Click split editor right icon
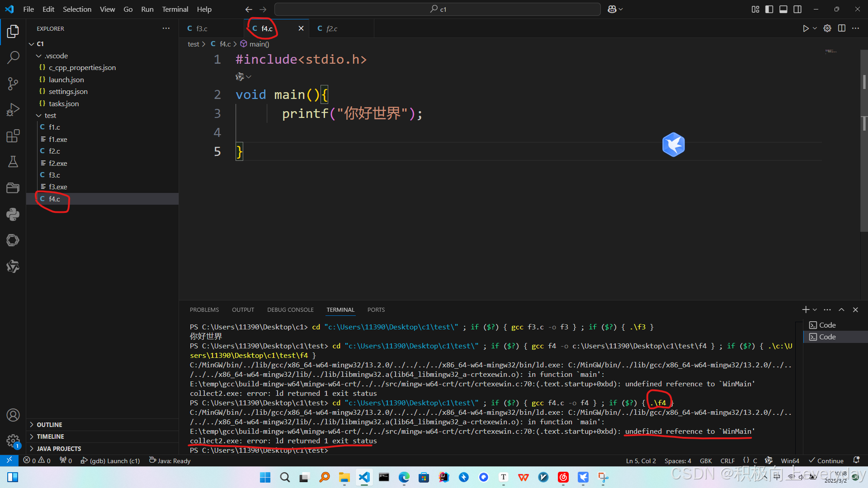The image size is (868, 488). [841, 28]
